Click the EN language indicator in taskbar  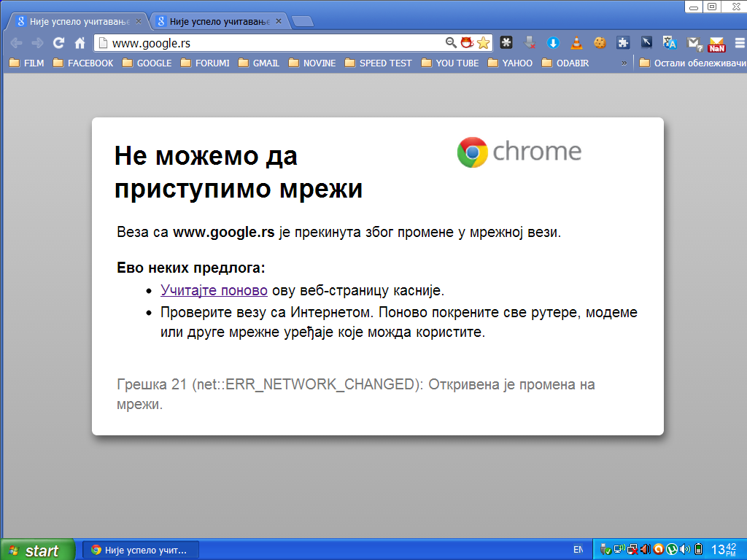click(x=578, y=550)
